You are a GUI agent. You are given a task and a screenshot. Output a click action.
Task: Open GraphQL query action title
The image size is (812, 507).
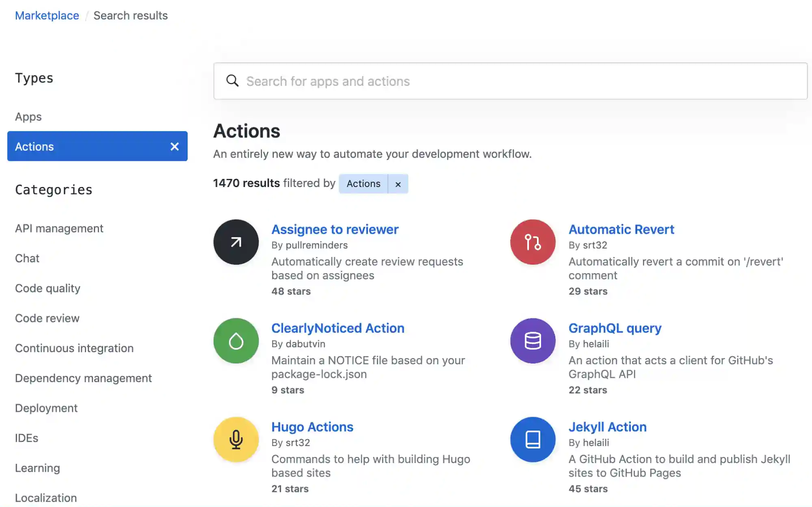pos(615,328)
